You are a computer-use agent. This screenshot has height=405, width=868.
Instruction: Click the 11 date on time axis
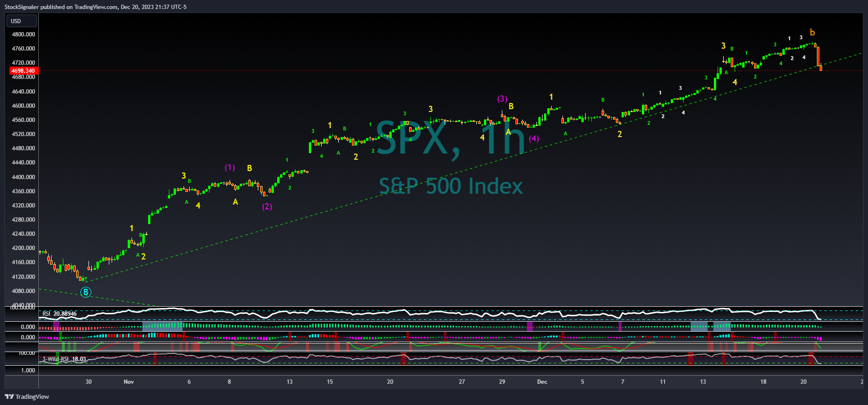point(663,382)
